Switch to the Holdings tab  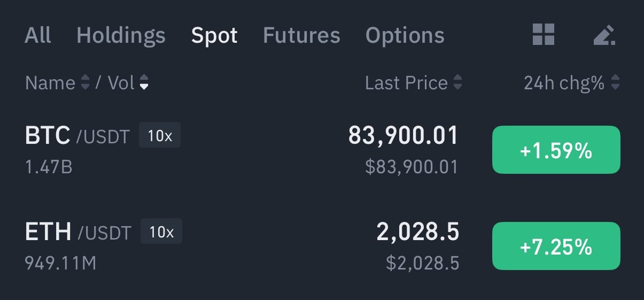121,35
